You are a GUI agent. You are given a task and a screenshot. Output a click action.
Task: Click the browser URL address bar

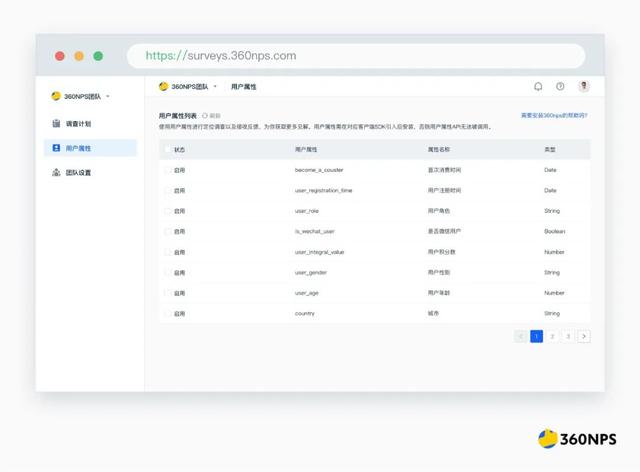tap(350, 56)
